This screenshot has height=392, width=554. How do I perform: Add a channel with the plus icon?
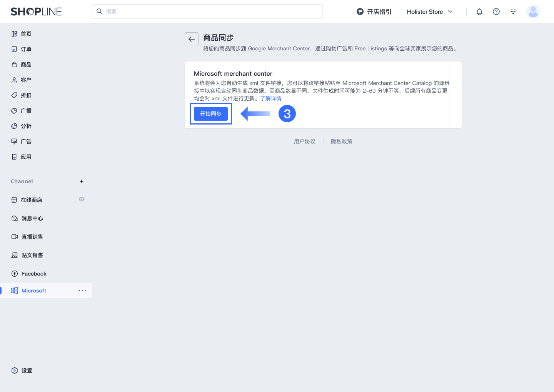click(x=82, y=181)
